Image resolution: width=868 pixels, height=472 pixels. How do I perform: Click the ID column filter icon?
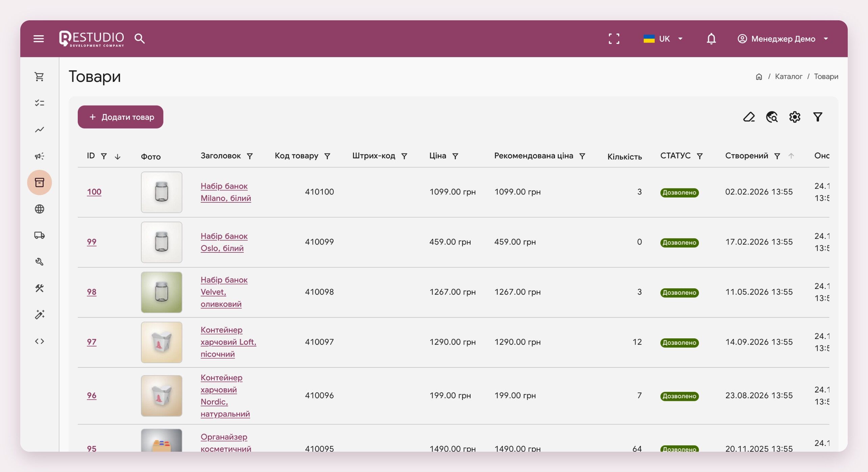(104, 156)
